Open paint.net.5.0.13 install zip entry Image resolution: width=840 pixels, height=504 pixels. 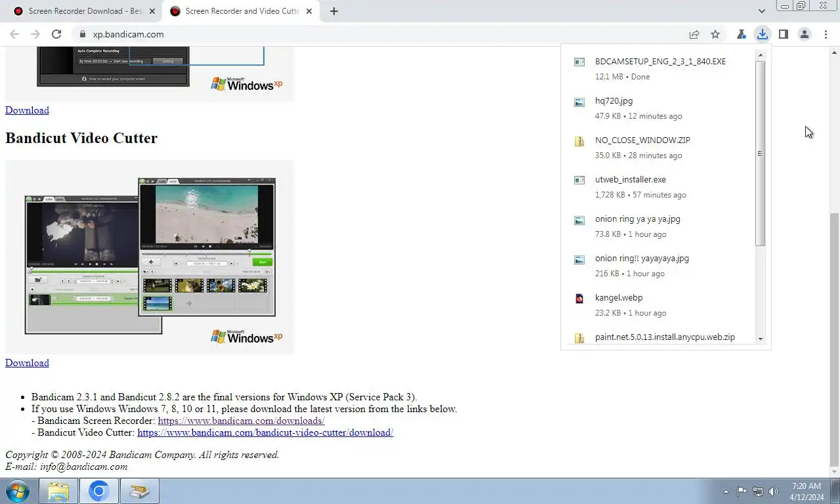click(665, 337)
